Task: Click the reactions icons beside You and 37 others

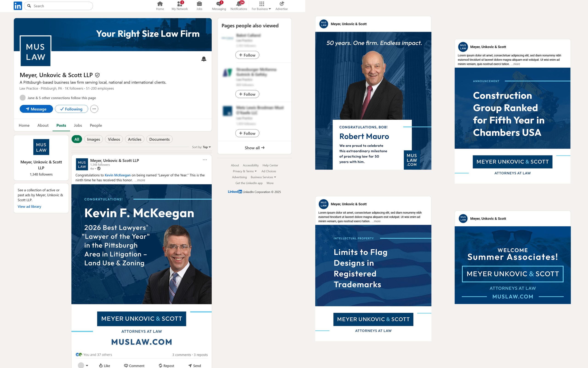Action: coord(79,355)
